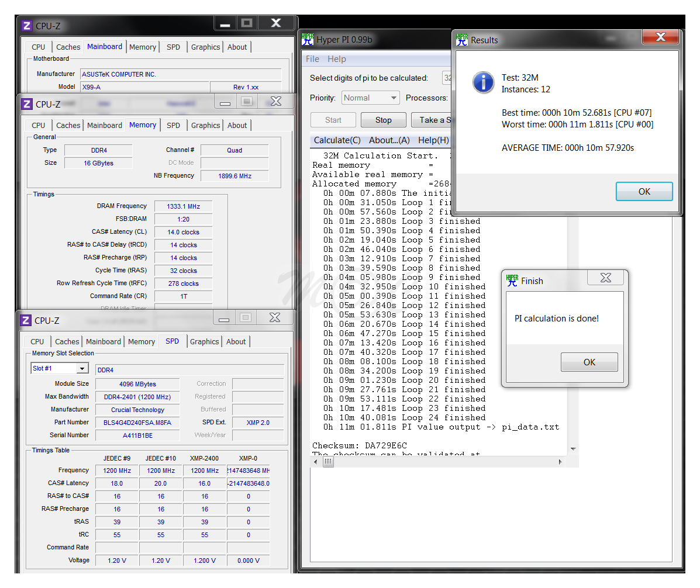700x588 pixels.
Task: Click the CPU-Z logo icon in Mainboard window
Action: [27, 26]
